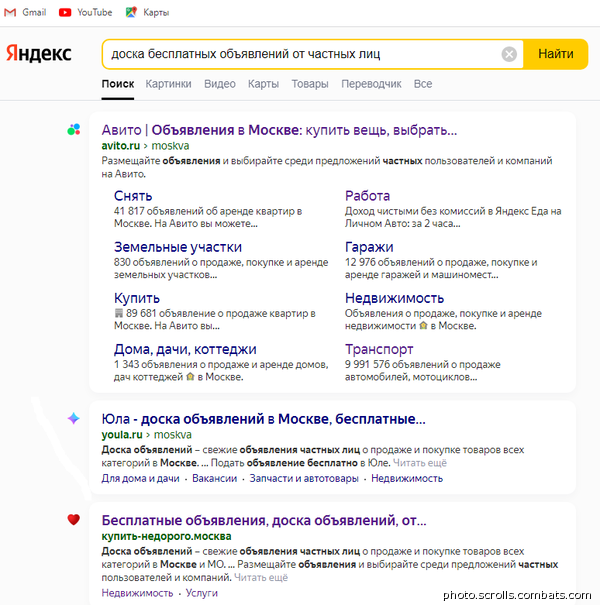Open the Дома, дачи, коттеджи sitelink
The image size is (600, 605).
tap(185, 349)
